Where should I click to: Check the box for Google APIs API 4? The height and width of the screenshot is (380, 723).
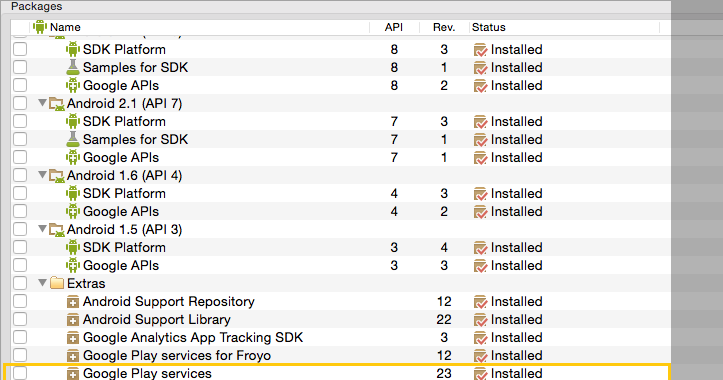point(20,211)
